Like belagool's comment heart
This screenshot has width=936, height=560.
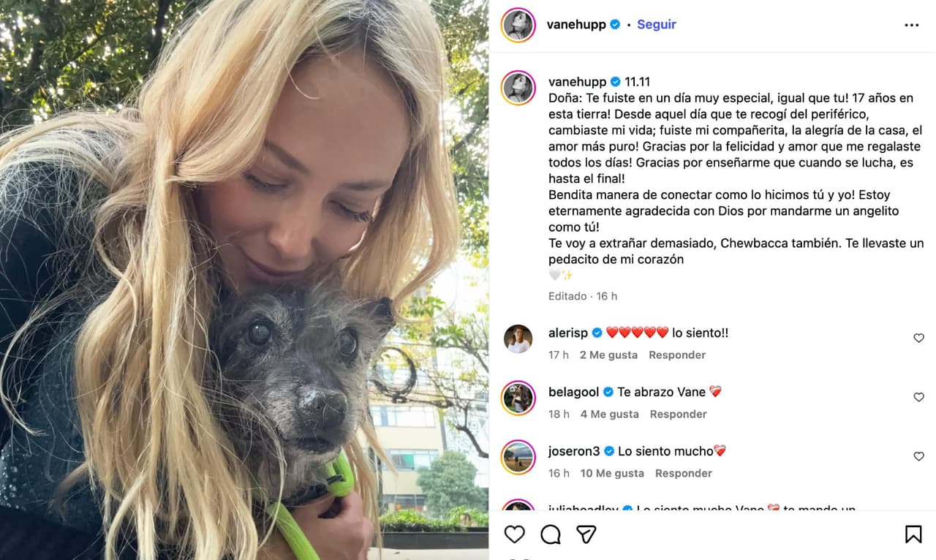pos(919,397)
